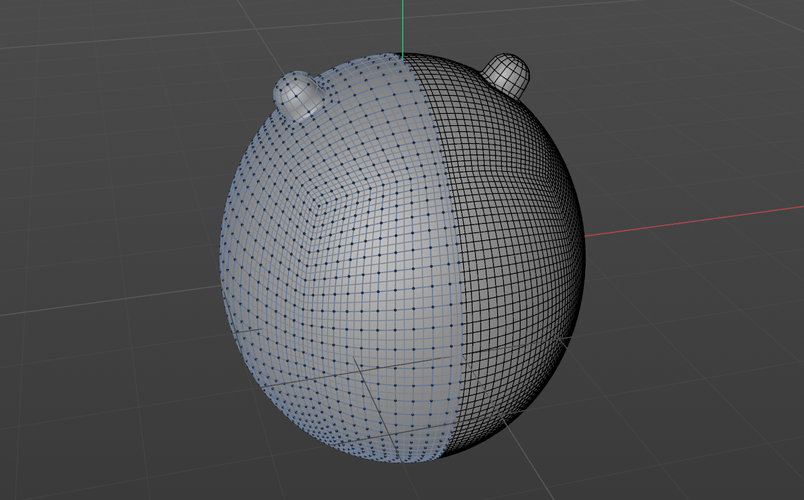
Task: Click the left ear bump on the mesh
Action: pos(298,93)
